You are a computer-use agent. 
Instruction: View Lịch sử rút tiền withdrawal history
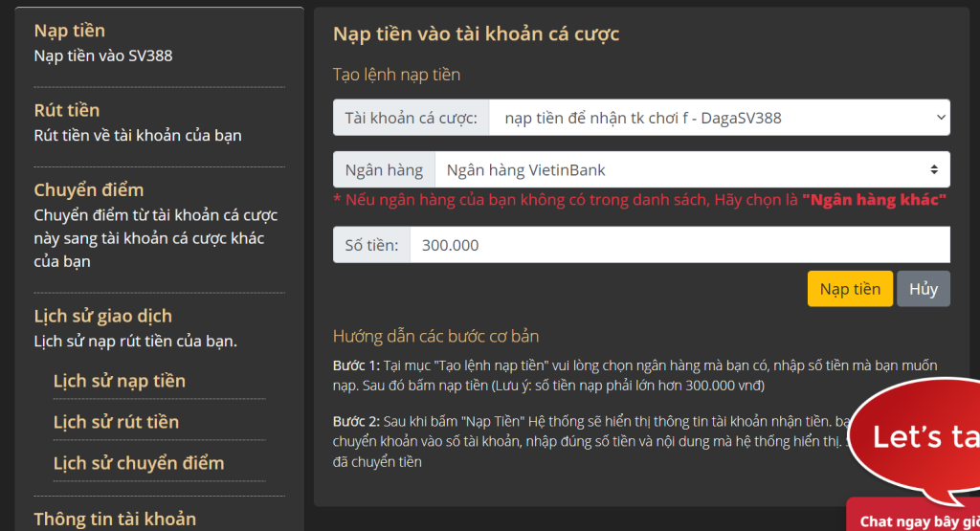click(116, 422)
